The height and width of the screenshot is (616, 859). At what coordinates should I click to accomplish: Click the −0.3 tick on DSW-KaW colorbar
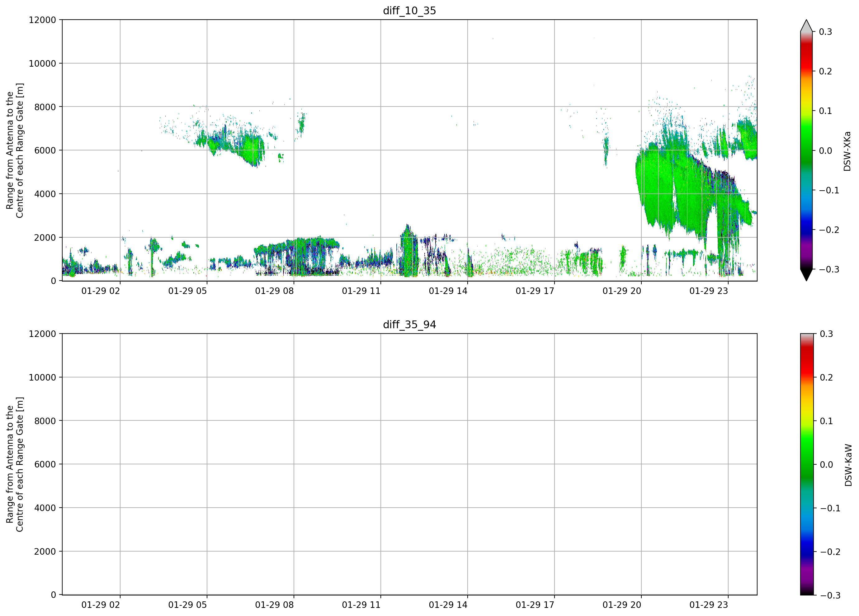830,595
